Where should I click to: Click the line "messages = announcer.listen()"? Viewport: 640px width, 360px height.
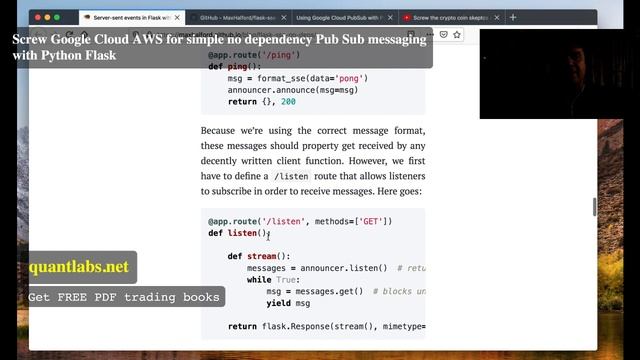(x=317, y=268)
